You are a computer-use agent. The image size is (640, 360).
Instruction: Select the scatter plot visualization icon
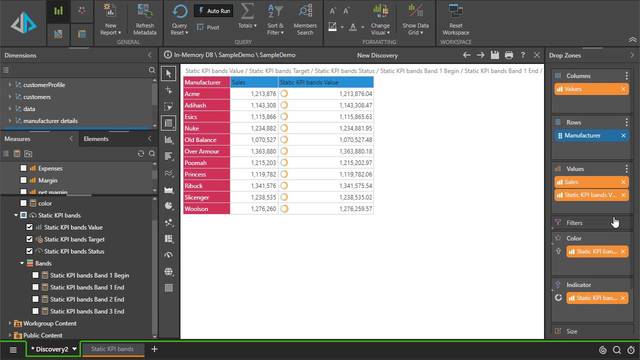coord(169,222)
